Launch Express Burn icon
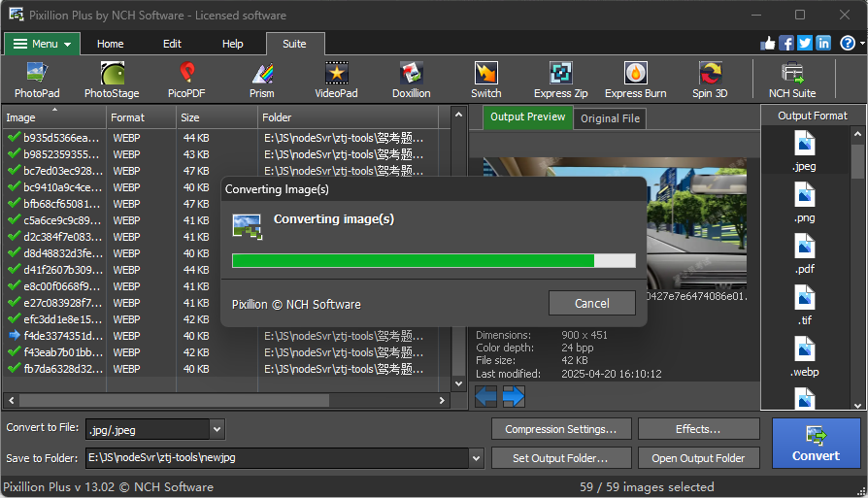 click(x=636, y=81)
